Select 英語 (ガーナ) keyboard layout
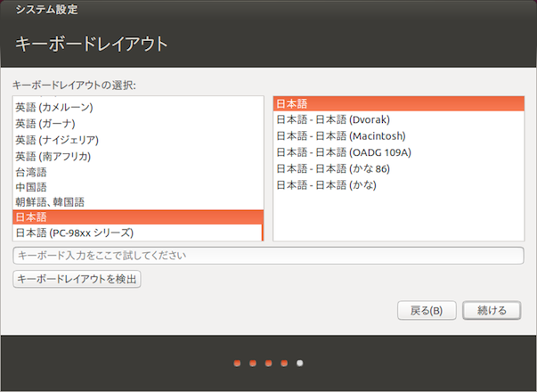537x392 pixels. (x=45, y=124)
